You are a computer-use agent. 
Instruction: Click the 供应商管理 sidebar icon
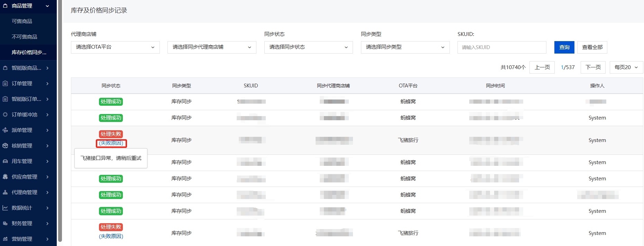5,177
